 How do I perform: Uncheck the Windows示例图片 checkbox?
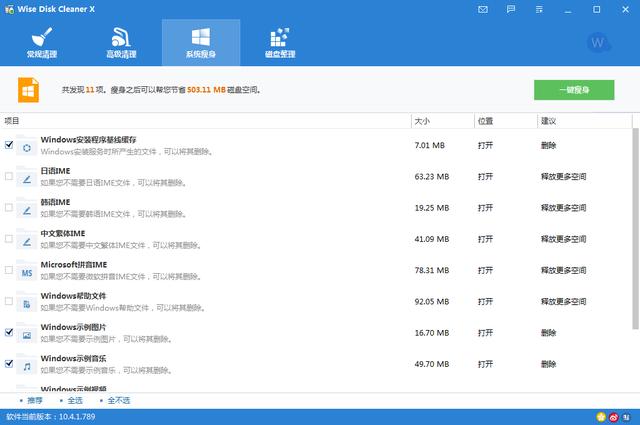coord(9,332)
